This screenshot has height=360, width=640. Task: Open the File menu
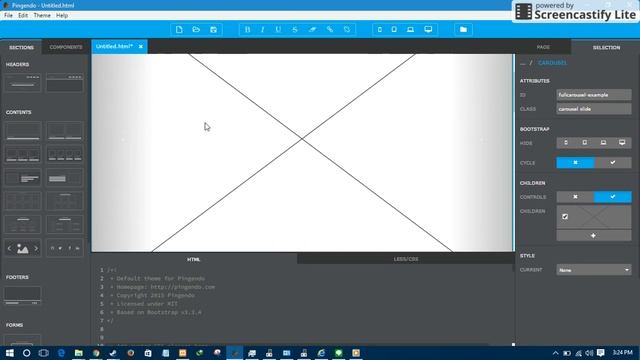[x=8, y=16]
